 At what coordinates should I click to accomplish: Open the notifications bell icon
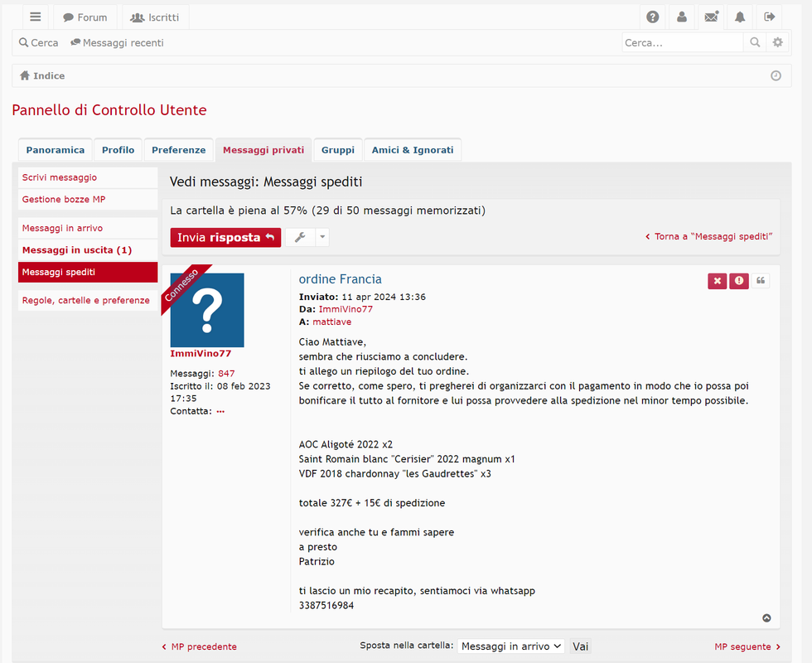740,17
